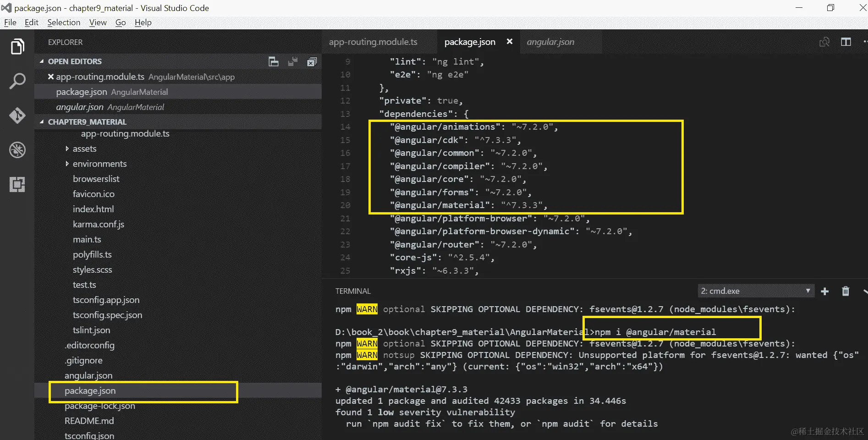Close app-routing.module.ts in Open Editors list
Viewport: 868px width, 440px height.
click(51, 77)
